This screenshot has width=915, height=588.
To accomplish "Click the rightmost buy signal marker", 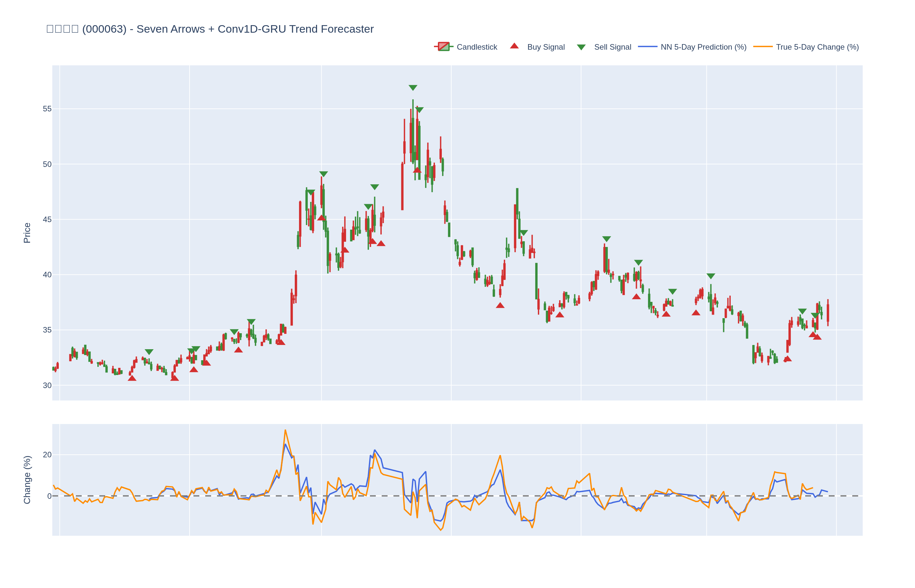I will pos(817,337).
